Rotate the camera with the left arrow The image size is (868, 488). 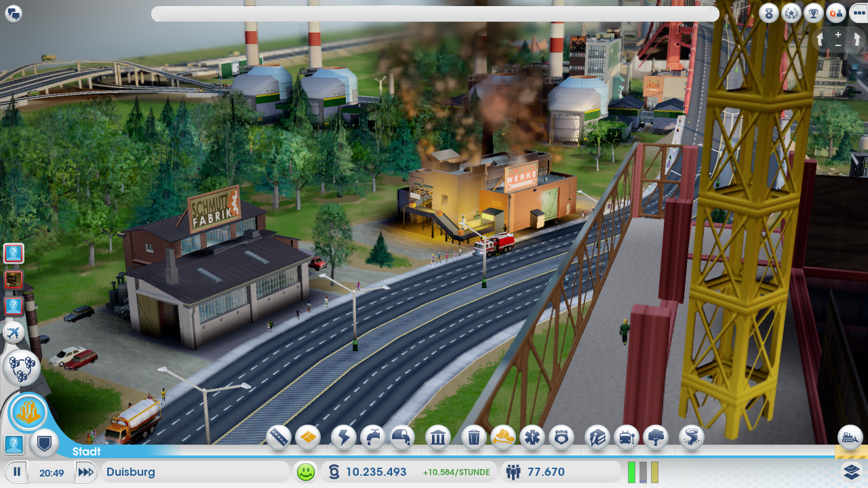821,40
